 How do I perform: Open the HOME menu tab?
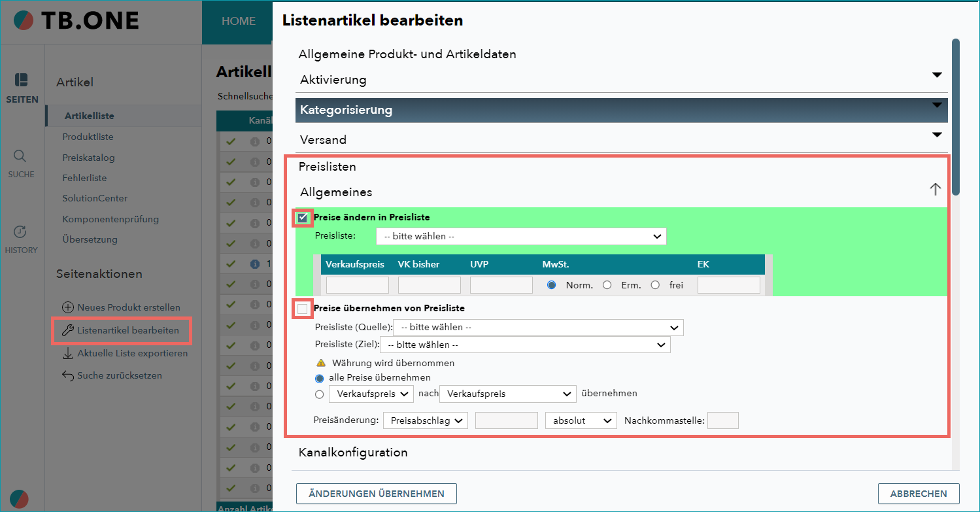(x=239, y=21)
